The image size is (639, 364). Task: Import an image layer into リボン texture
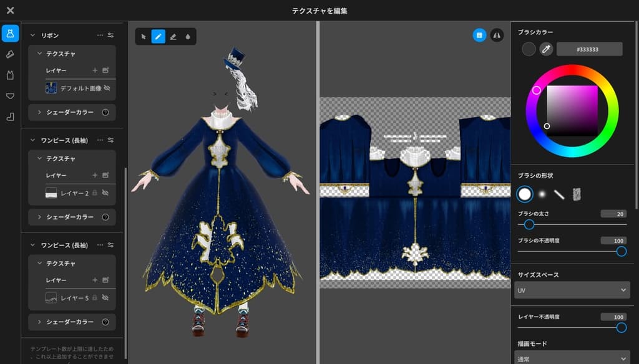pos(105,70)
